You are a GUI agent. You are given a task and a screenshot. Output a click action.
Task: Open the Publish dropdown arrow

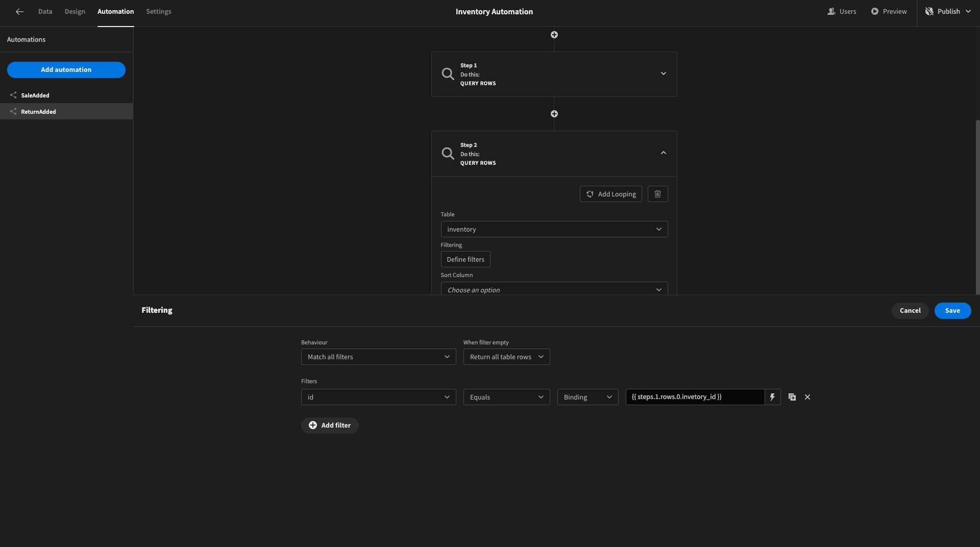pos(968,11)
